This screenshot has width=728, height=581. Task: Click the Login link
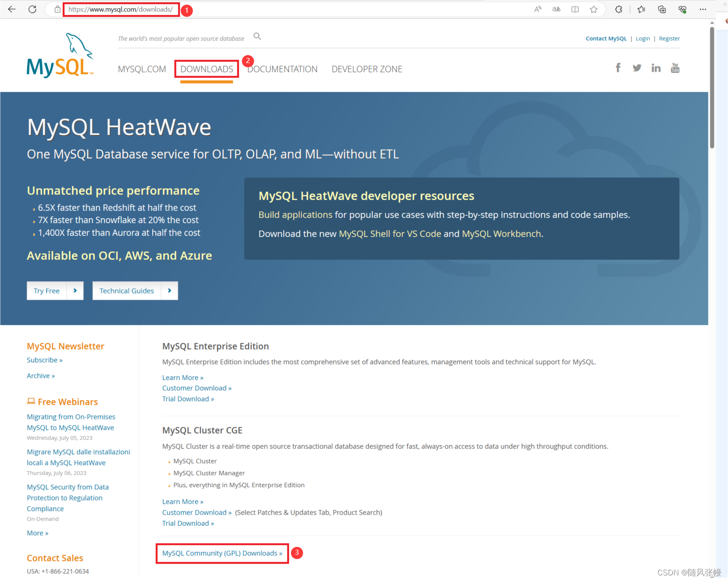coord(643,39)
